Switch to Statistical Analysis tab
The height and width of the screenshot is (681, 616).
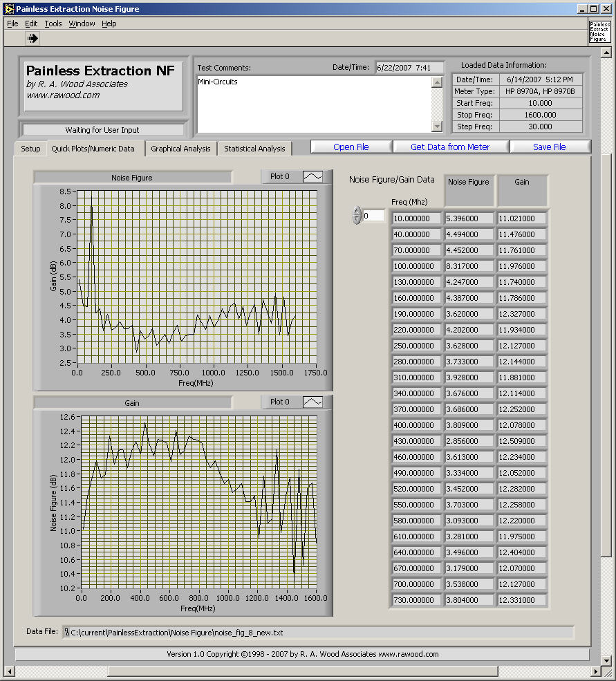click(254, 149)
